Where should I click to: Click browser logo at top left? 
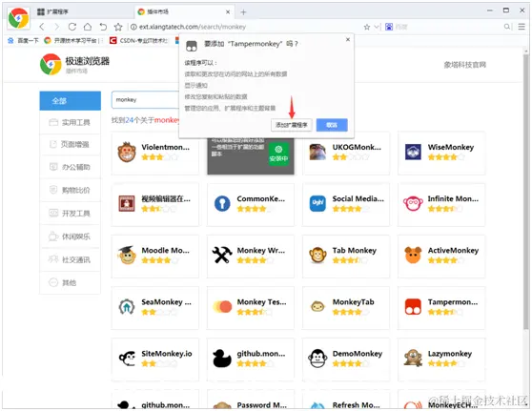pyautogui.click(x=19, y=18)
